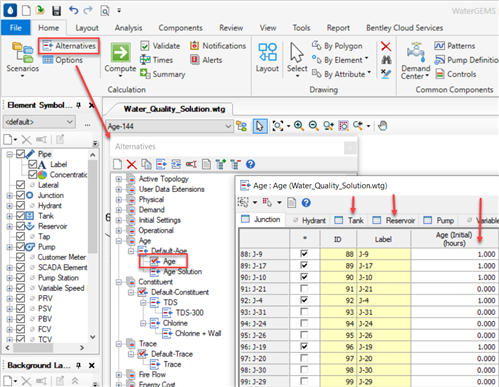Toggle the checkbox for row 98: J-30
This screenshot has height=387, width=499.
304,369
